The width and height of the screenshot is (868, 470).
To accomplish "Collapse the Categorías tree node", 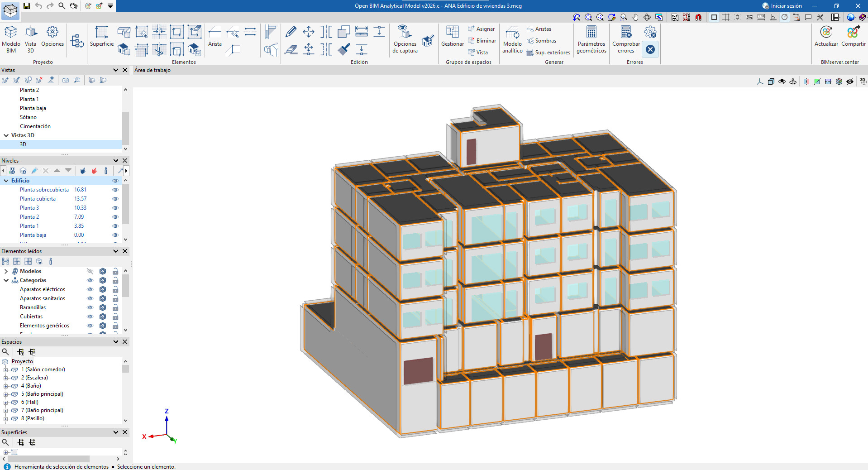I will click(6, 280).
